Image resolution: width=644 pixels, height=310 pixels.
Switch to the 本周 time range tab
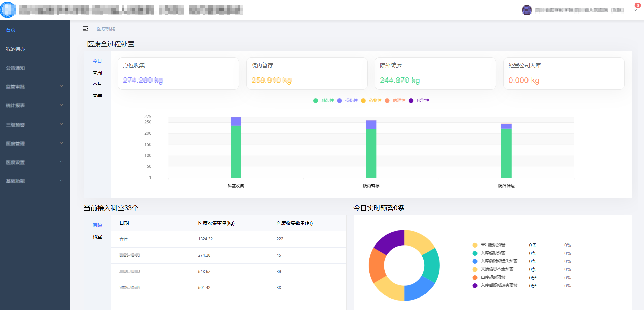97,73
